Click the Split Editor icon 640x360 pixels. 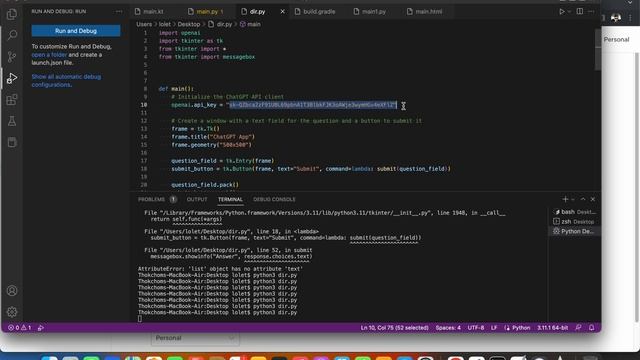[x=580, y=11]
